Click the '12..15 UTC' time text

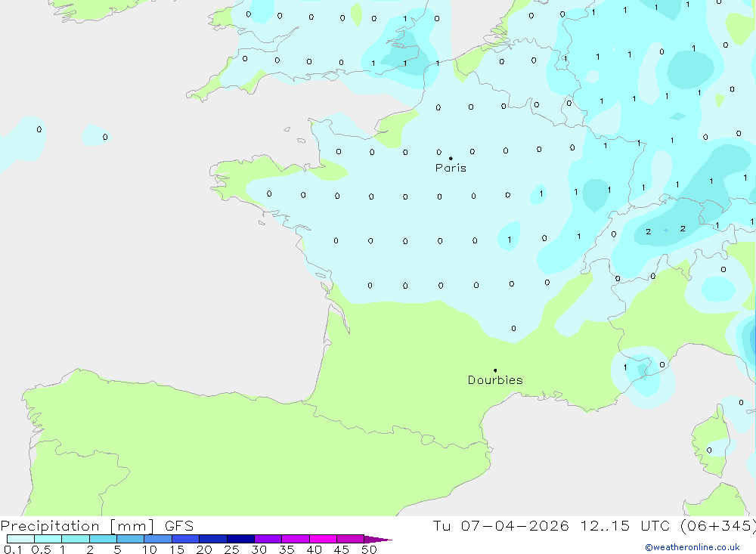[625, 526]
